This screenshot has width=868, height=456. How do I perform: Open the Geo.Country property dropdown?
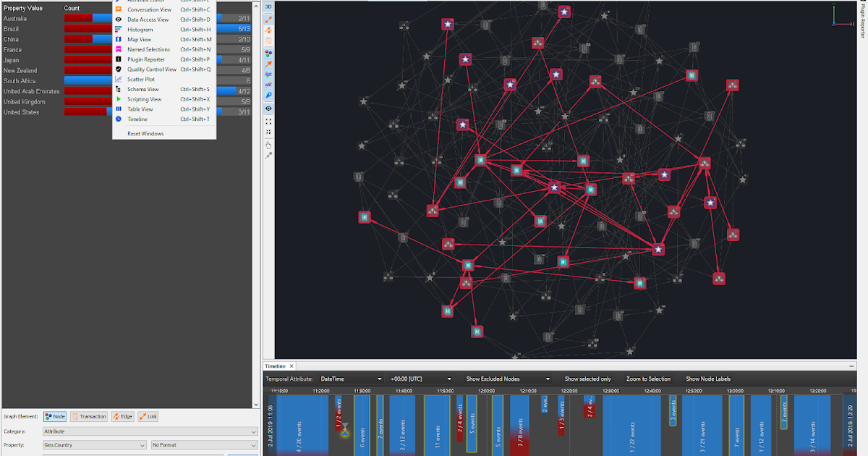pyautogui.click(x=94, y=445)
